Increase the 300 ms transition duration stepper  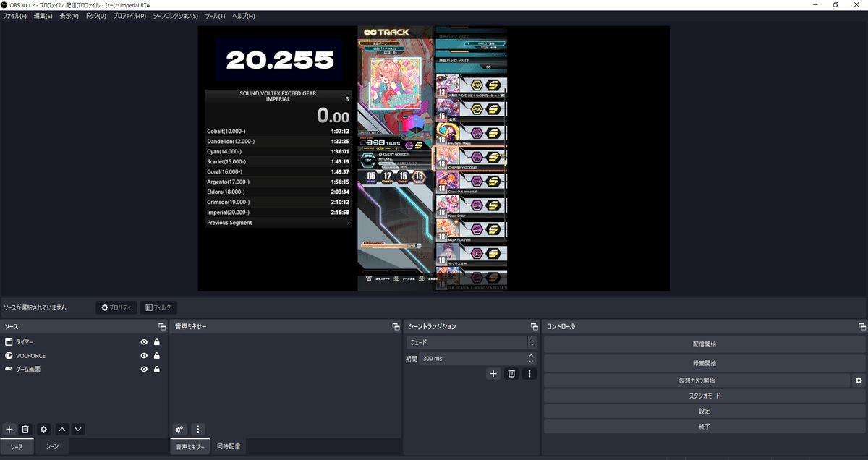530,354
